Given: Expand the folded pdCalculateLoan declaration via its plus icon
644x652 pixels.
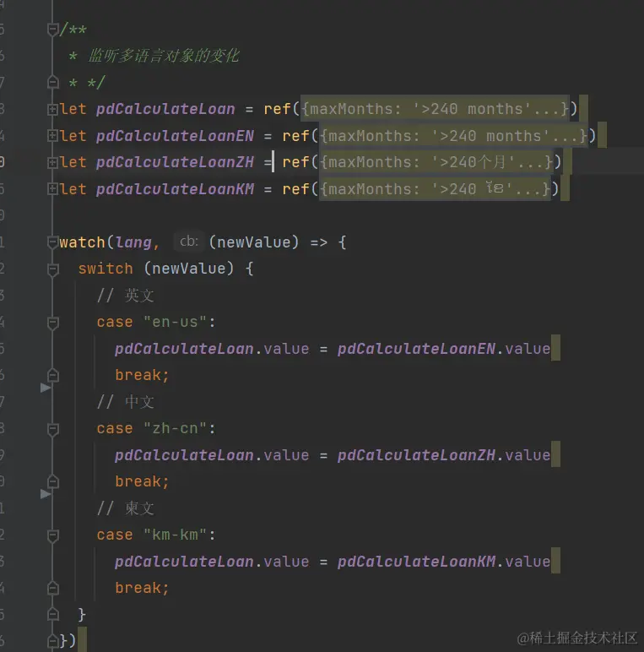Looking at the screenshot, I should tap(53, 109).
